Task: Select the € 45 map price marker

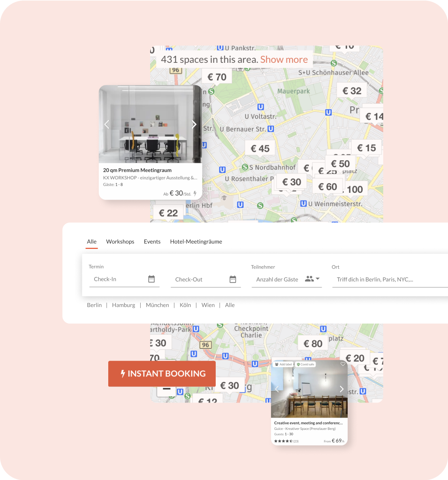Action: point(260,149)
